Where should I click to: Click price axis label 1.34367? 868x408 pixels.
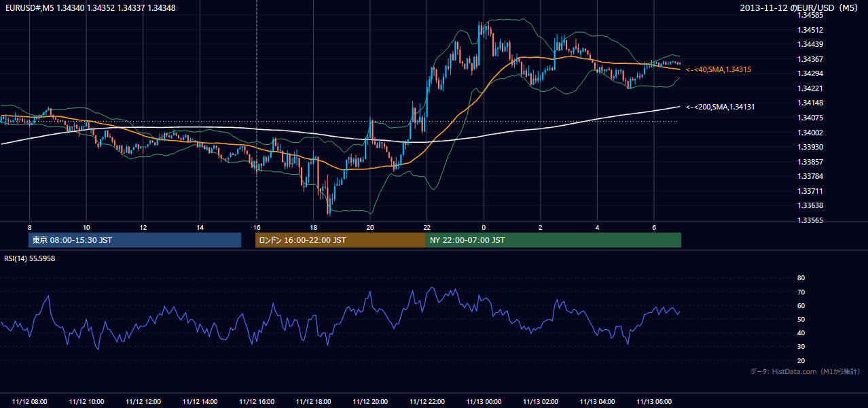(810, 59)
